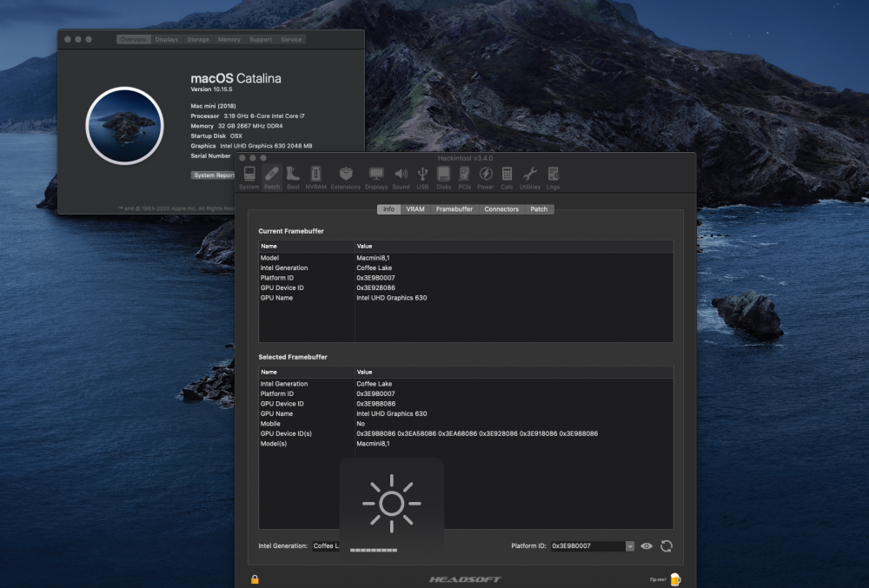Open the Displays toolbar icon in Hackintool

376,178
